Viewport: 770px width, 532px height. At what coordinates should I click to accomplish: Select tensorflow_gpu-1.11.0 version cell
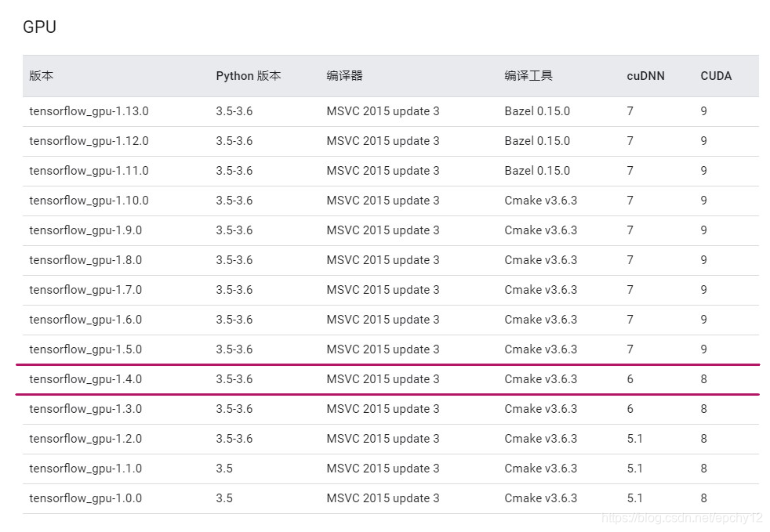tap(89, 171)
